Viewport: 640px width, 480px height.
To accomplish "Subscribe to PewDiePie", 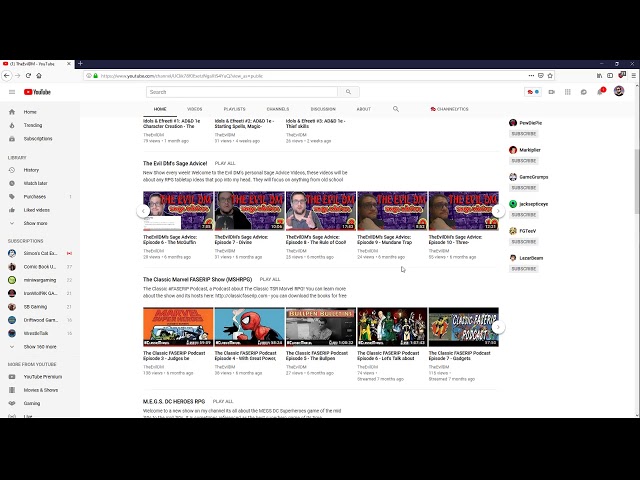I will 524,134.
